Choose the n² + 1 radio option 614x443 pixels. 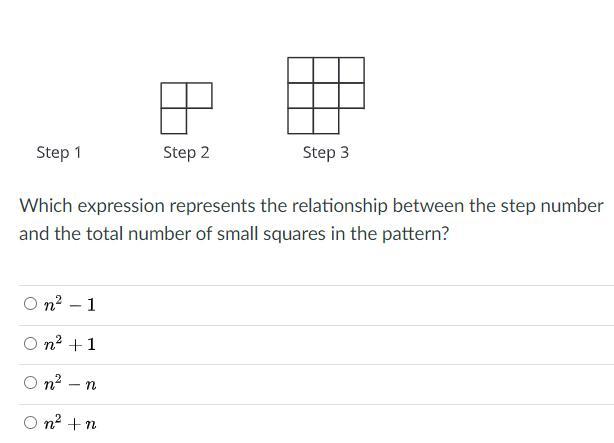[x=31, y=344]
